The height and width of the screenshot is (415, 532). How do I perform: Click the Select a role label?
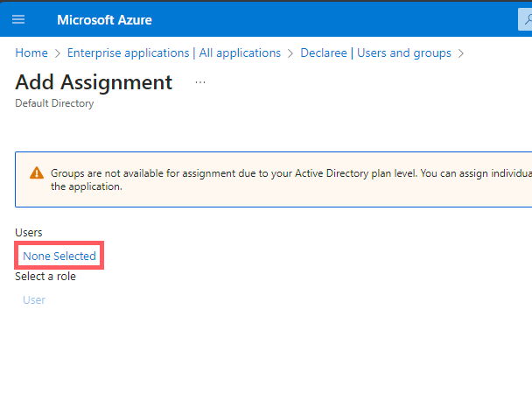tap(45, 277)
